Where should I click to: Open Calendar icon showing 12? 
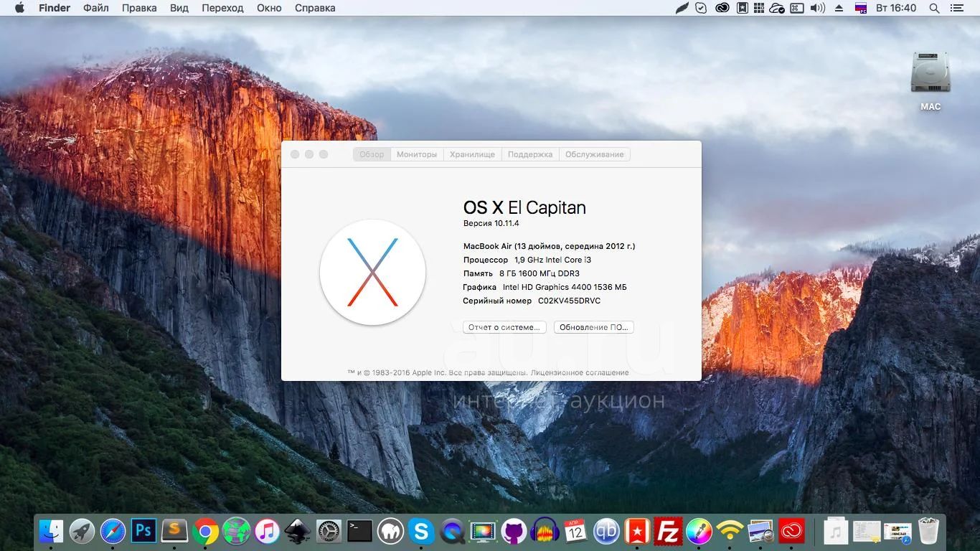click(575, 531)
